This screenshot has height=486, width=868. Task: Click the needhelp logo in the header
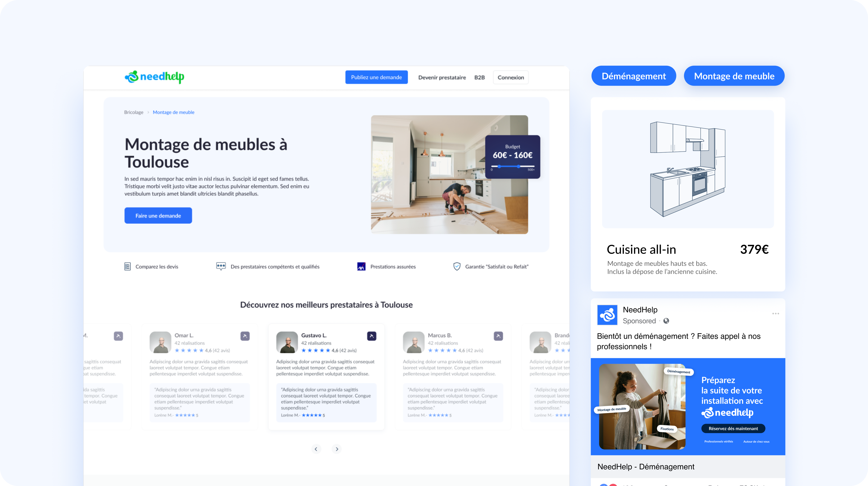point(154,77)
